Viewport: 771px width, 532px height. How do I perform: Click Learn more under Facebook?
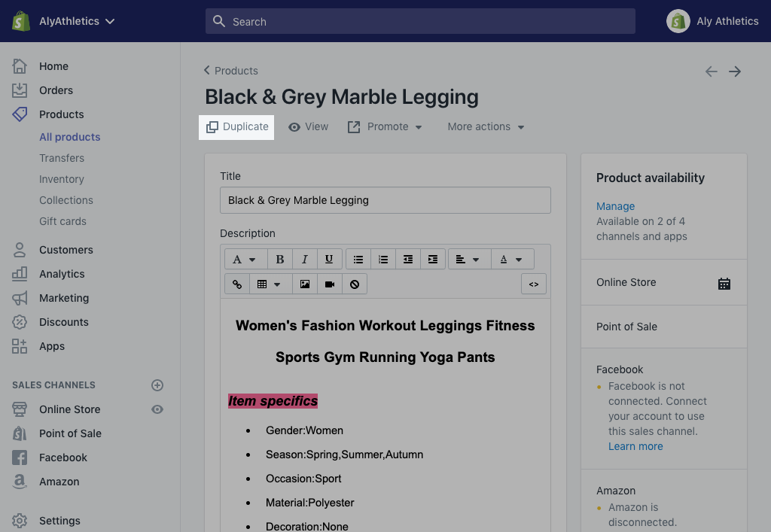[635, 446]
